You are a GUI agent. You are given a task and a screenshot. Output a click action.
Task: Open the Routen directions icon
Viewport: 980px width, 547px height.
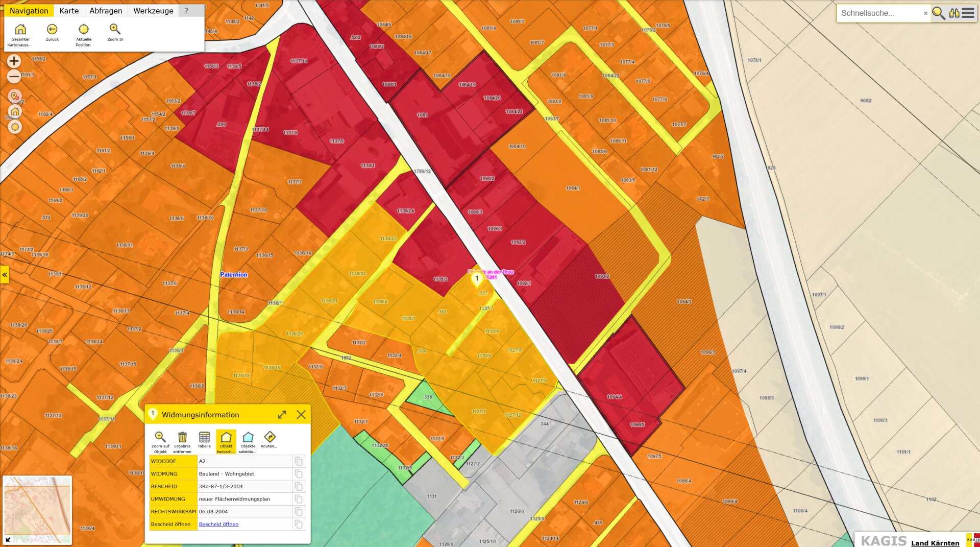click(x=269, y=437)
